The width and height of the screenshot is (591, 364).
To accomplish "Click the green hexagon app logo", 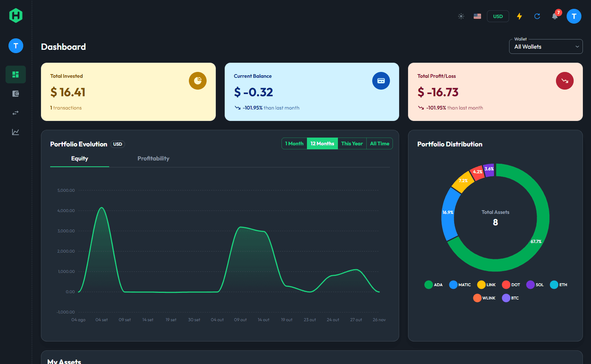I will point(16,15).
